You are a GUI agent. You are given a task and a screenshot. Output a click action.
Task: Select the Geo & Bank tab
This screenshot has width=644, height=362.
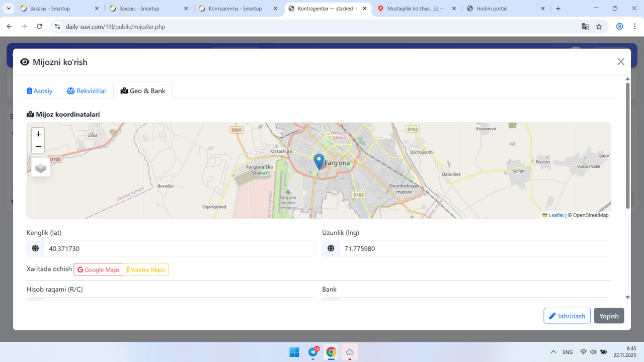point(143,91)
